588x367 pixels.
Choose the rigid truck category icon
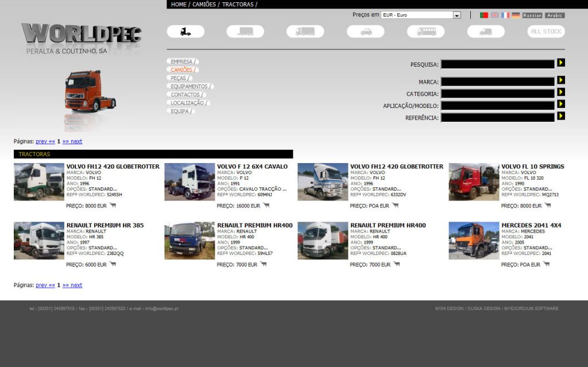305,32
